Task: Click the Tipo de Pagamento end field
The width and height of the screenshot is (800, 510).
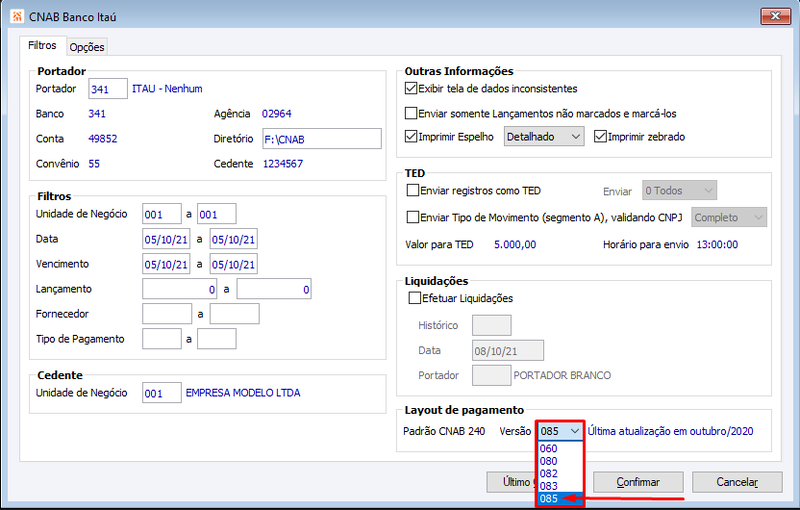Action: pyautogui.click(x=217, y=339)
